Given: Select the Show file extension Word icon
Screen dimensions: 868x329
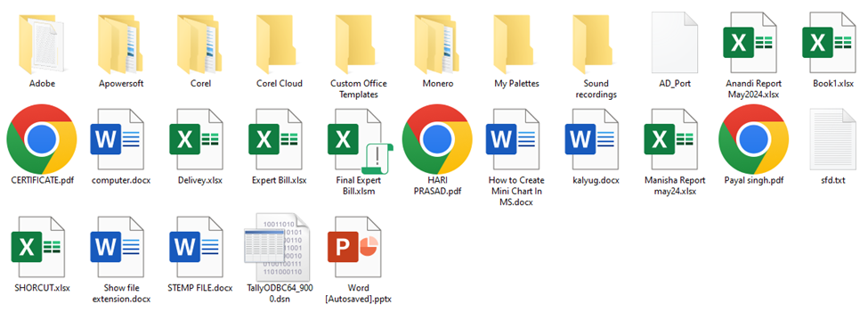Looking at the screenshot, I should coord(118,247).
